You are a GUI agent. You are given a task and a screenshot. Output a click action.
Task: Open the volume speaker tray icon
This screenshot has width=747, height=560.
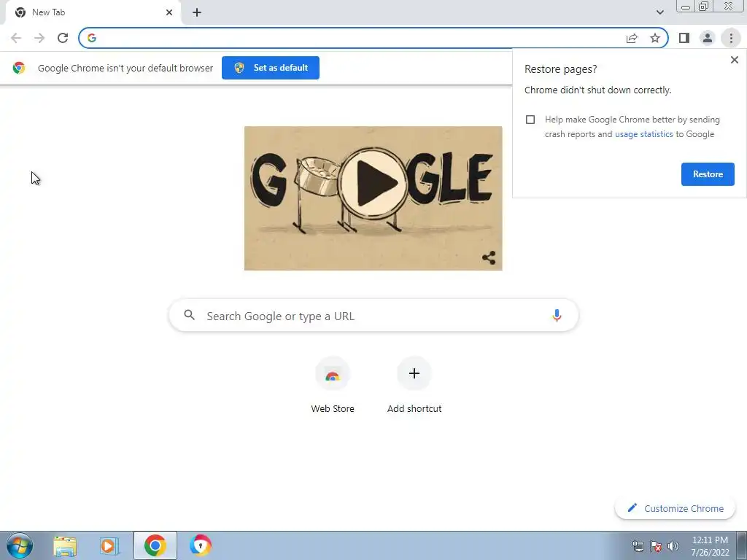coord(673,546)
